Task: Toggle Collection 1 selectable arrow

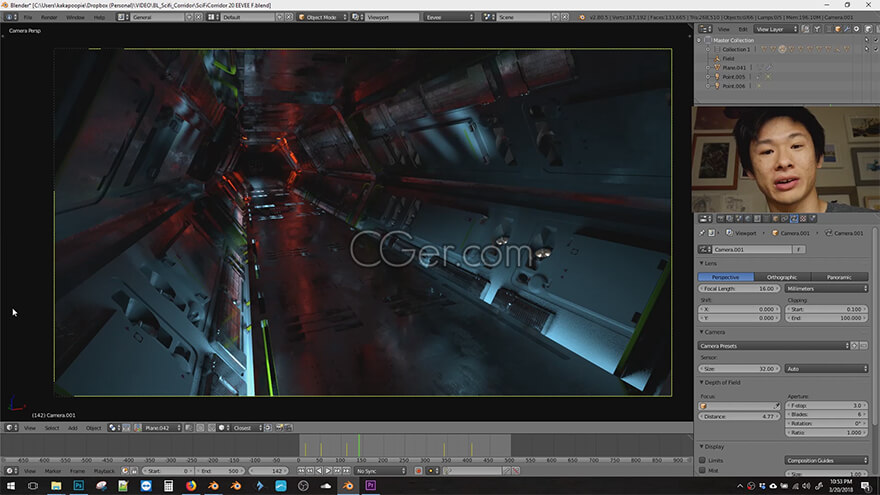Action: [x=867, y=49]
